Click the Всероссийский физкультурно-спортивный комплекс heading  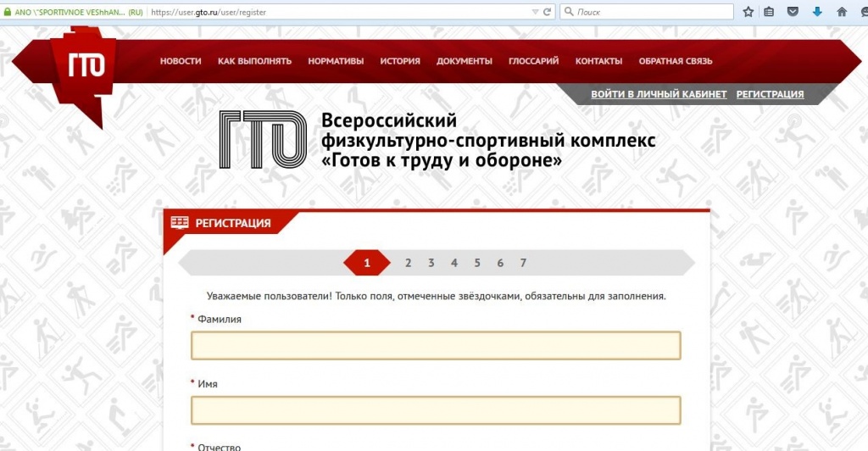pos(487,140)
